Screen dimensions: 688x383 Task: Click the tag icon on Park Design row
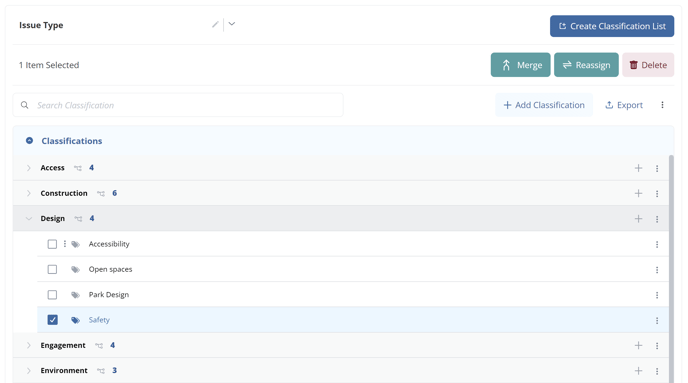click(75, 295)
